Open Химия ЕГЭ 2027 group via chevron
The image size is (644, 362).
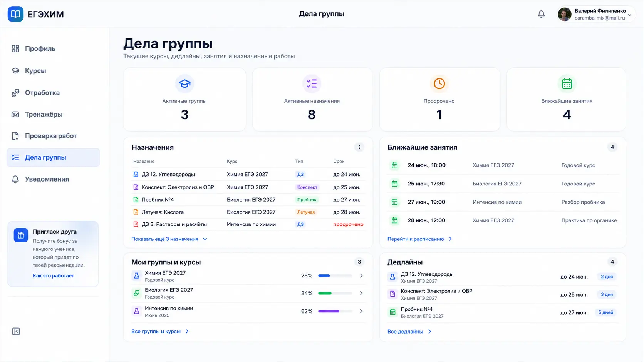click(361, 276)
